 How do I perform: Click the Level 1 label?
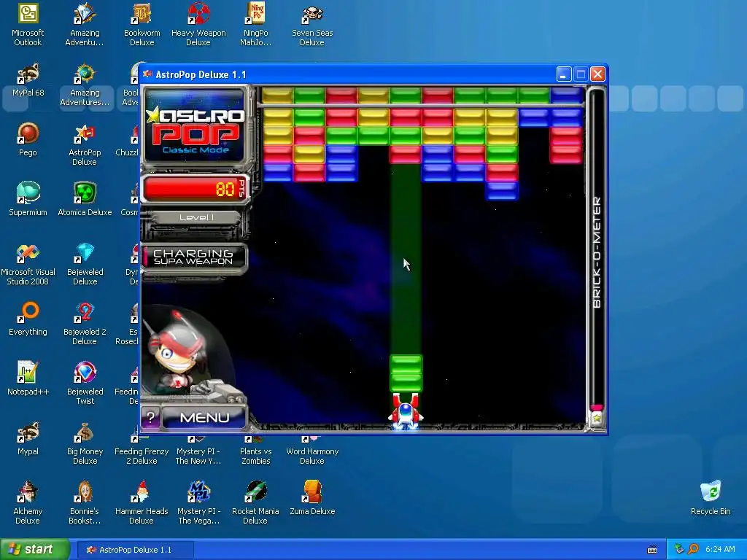tap(196, 217)
